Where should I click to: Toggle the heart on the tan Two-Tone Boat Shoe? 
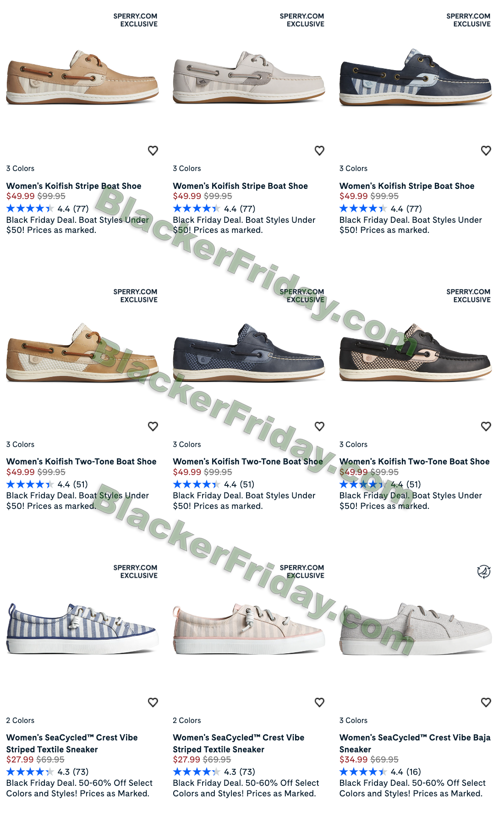pyautogui.click(x=153, y=426)
